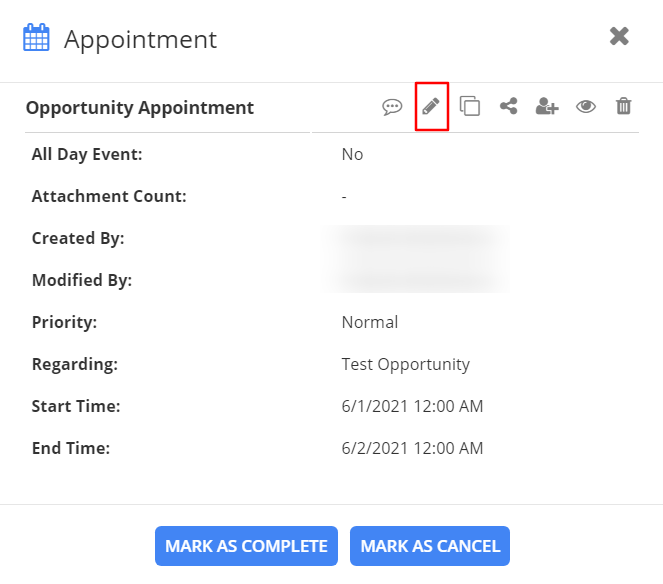Click the pencil edit icon
The height and width of the screenshot is (584, 663).
click(x=431, y=106)
